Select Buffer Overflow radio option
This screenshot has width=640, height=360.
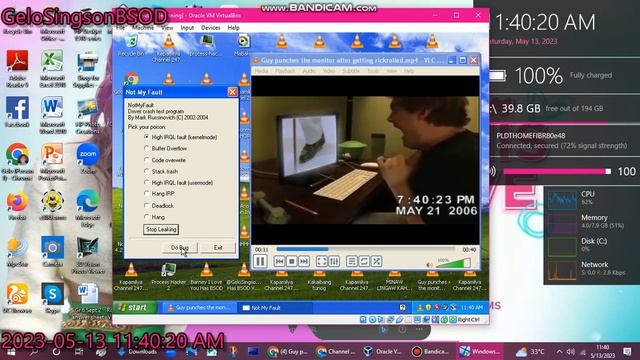tap(147, 149)
